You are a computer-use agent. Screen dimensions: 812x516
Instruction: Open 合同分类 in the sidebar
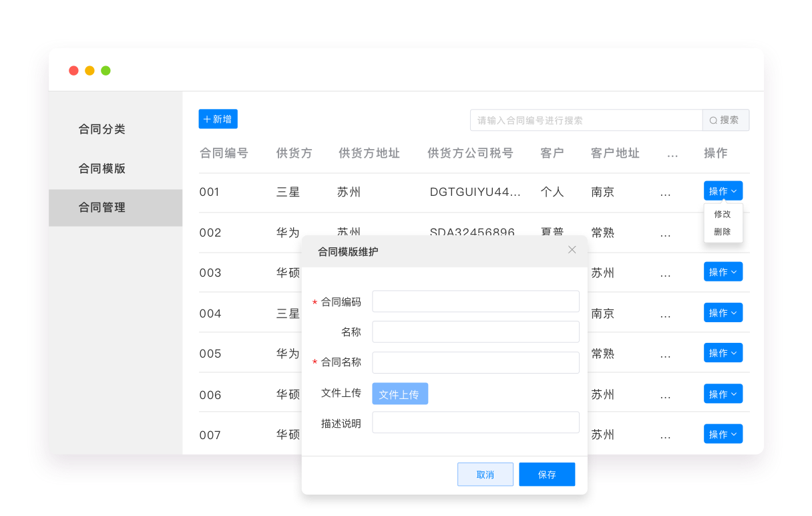tap(102, 129)
